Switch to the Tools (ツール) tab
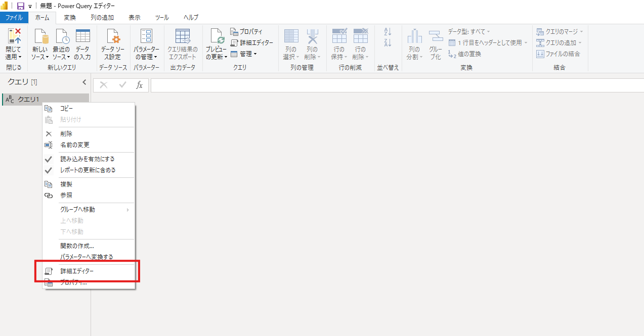 coord(162,18)
